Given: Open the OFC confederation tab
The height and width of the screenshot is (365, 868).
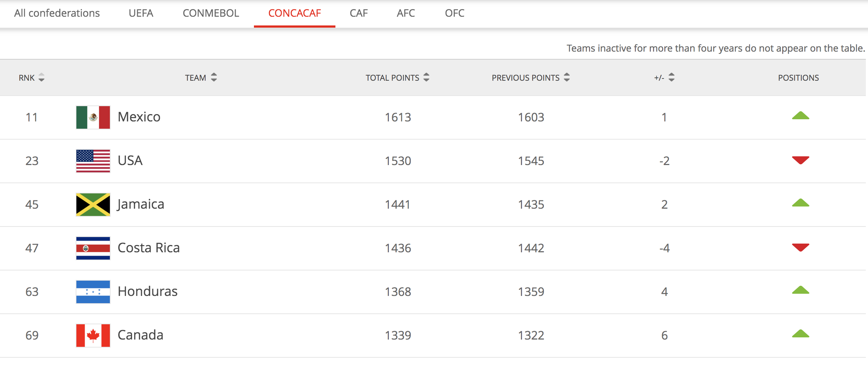Looking at the screenshot, I should [454, 13].
